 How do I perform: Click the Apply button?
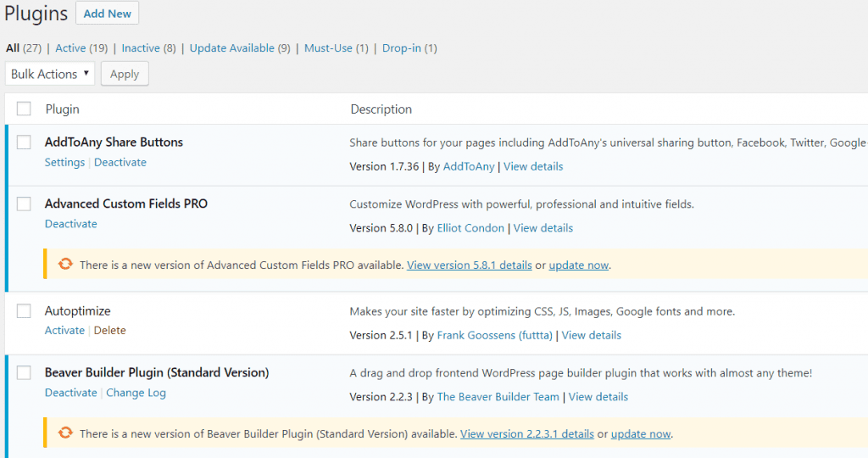click(125, 74)
